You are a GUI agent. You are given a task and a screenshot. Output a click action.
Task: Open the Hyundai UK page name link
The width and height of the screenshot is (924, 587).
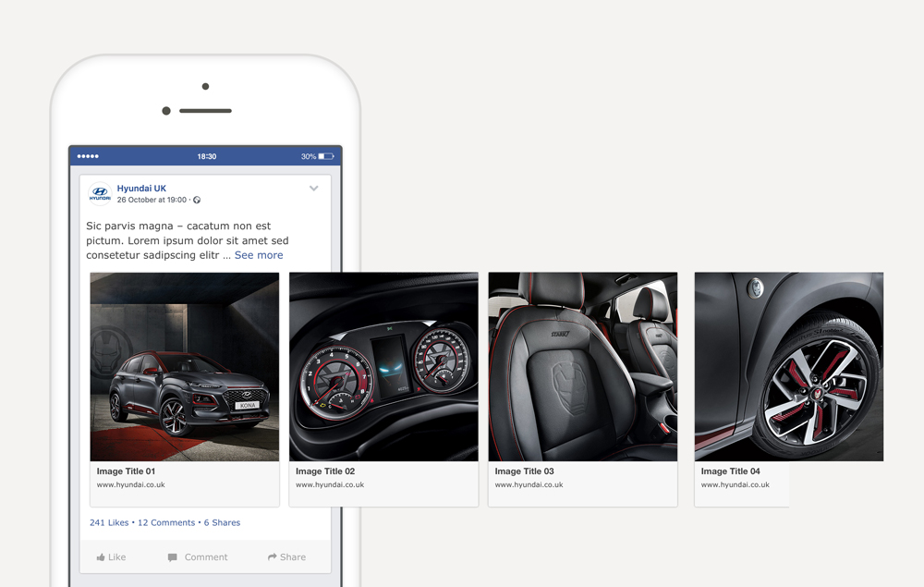pyautogui.click(x=141, y=189)
